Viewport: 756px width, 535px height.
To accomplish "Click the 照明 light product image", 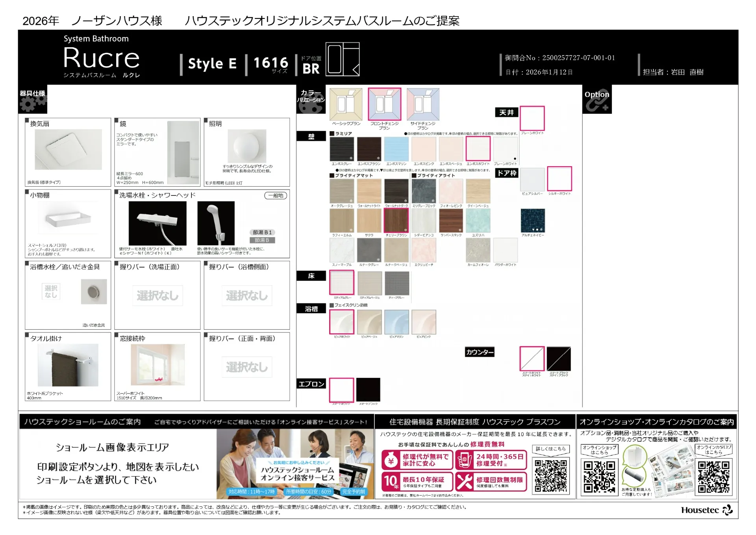I will coord(247,146).
